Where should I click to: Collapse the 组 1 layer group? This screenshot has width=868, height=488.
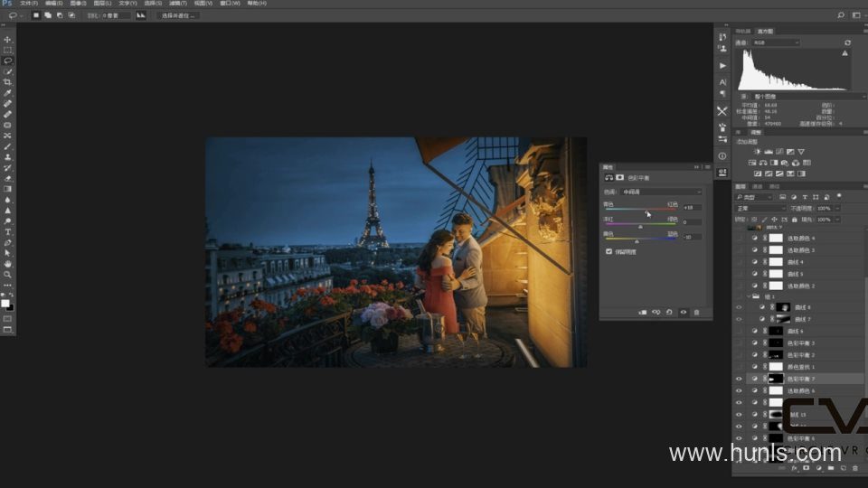click(747, 296)
